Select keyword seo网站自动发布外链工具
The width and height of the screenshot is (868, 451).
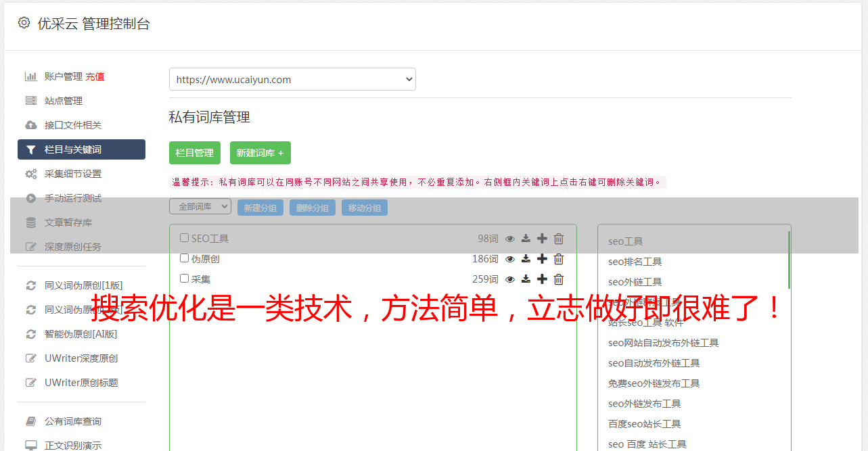pos(664,343)
